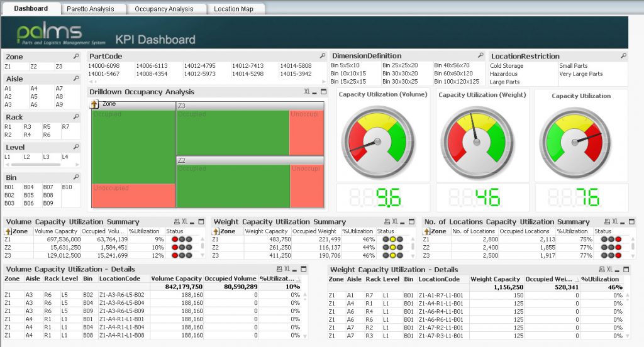
Task: Sort by the %Utilization column dropdown in Volume Details
Action: 305,279
